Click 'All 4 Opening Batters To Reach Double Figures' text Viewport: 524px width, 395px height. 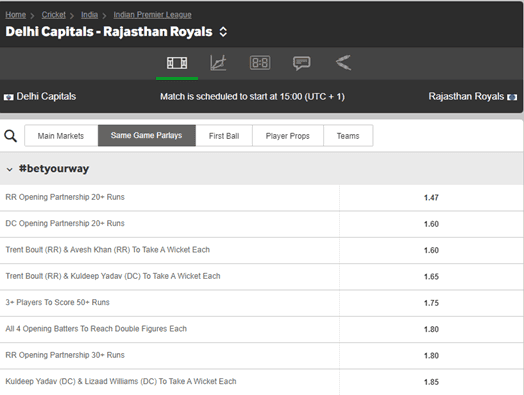coord(96,328)
